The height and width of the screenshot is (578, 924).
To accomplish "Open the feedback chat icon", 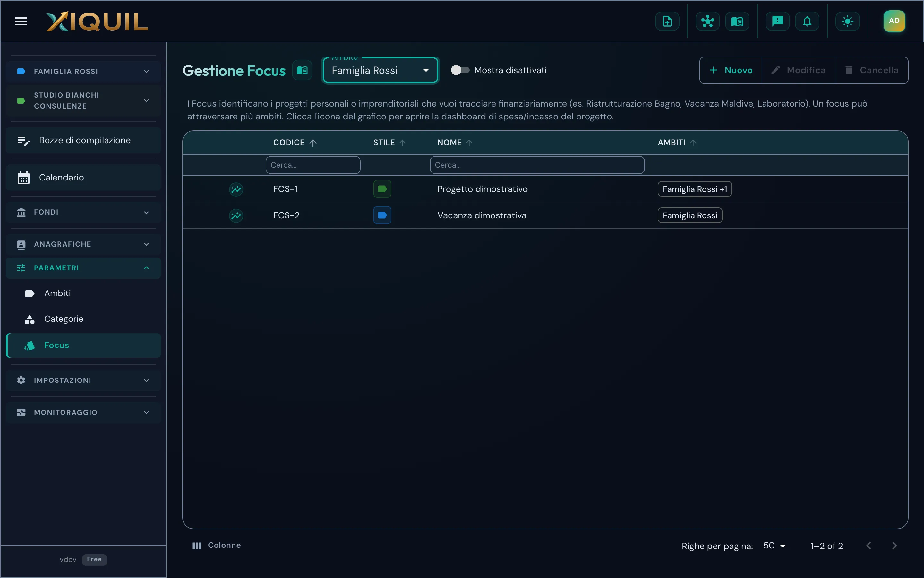I will click(x=777, y=21).
